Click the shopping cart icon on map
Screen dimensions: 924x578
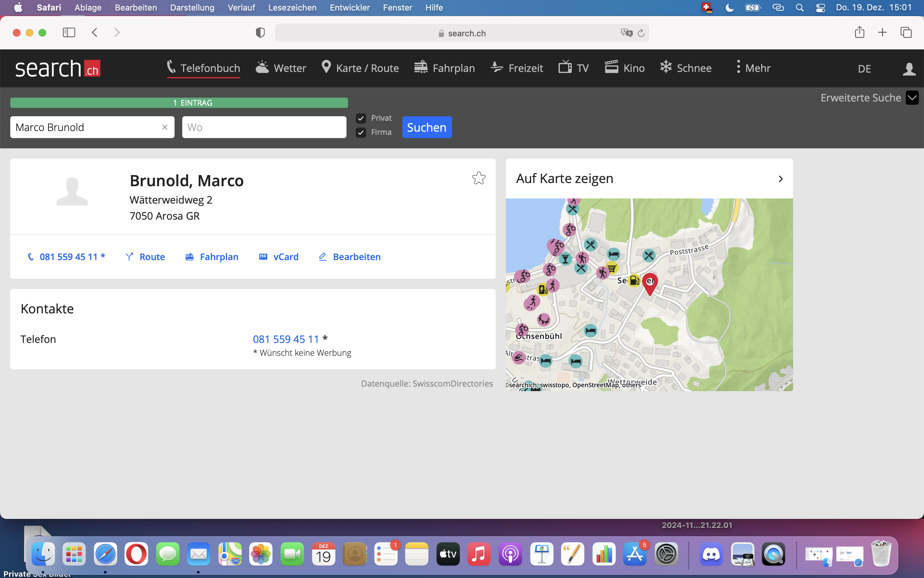[x=612, y=268]
